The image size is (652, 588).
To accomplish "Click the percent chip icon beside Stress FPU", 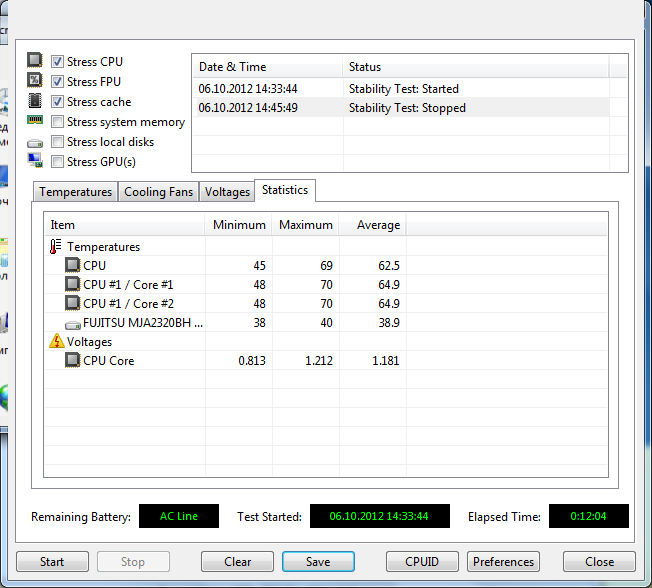I will click(35, 80).
